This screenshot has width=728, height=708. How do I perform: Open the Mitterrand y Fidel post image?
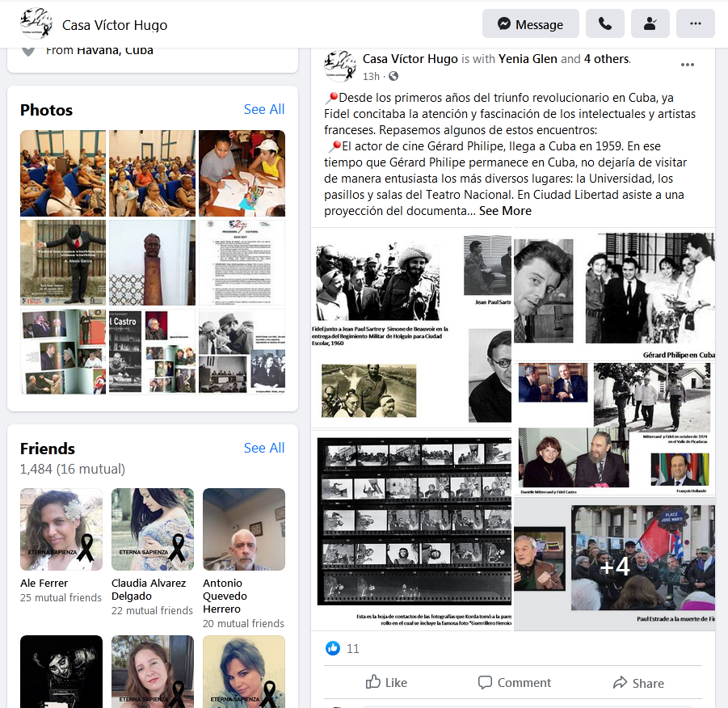(614, 429)
